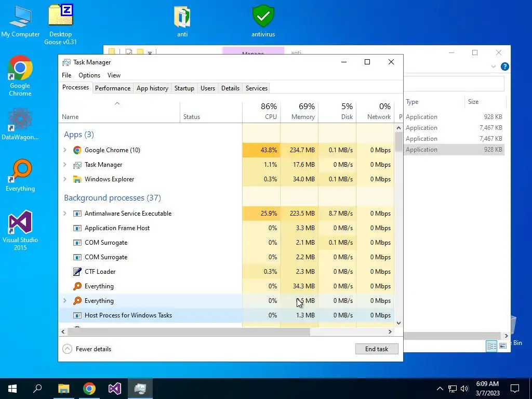Click Task Manager taskbar icon
This screenshot has width=532, height=399.
coord(140,389)
